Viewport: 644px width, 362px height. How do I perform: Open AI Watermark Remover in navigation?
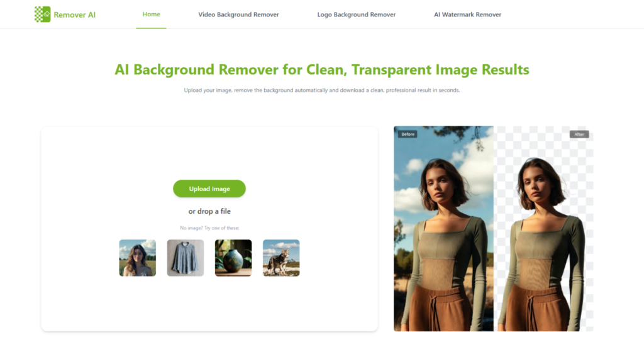click(x=467, y=14)
